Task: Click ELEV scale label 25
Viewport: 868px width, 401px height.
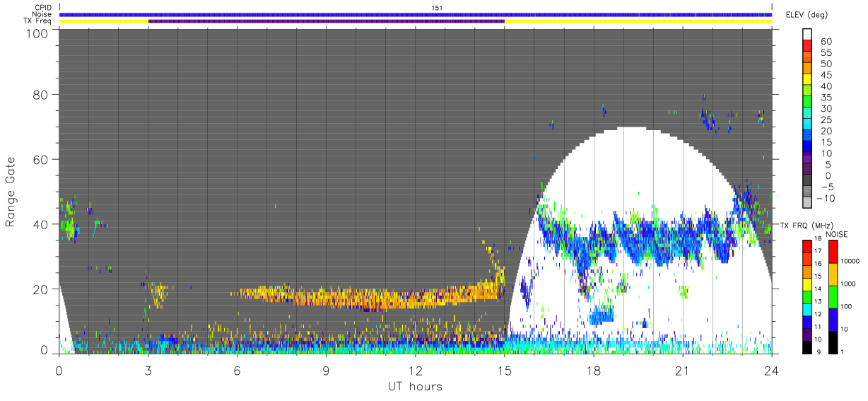Action: point(826,120)
